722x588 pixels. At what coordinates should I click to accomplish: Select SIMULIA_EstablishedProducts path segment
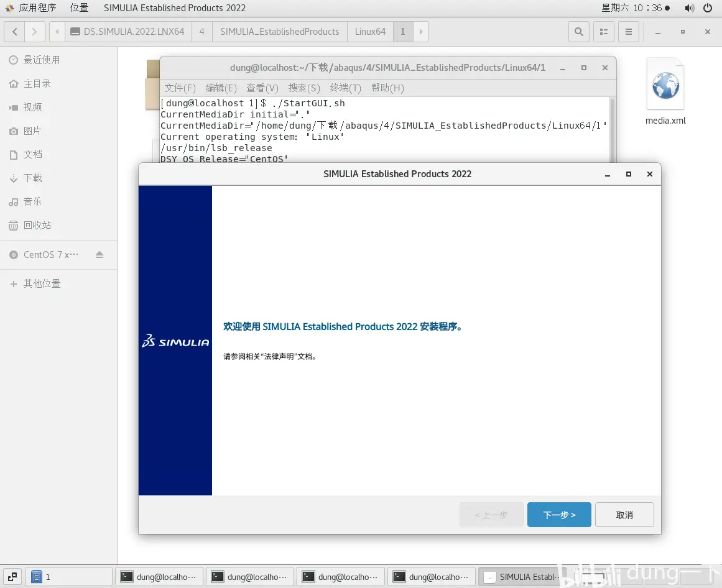pos(279,32)
